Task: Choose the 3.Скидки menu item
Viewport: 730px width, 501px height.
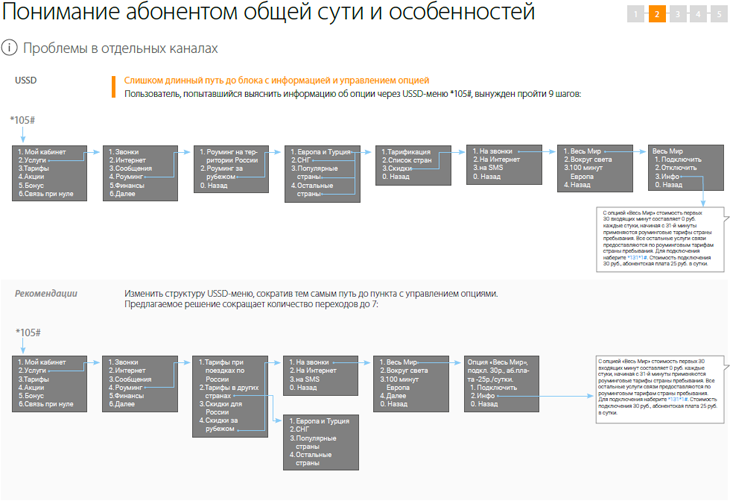Action: coord(397,168)
